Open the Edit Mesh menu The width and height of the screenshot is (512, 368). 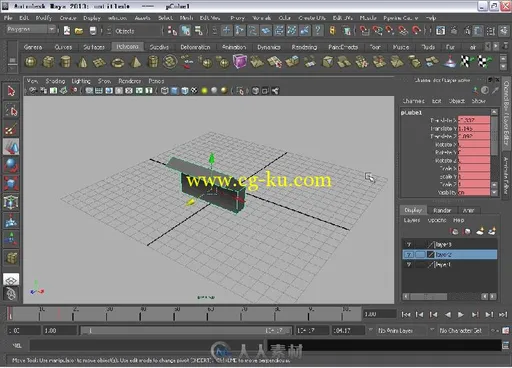pyautogui.click(x=209, y=18)
